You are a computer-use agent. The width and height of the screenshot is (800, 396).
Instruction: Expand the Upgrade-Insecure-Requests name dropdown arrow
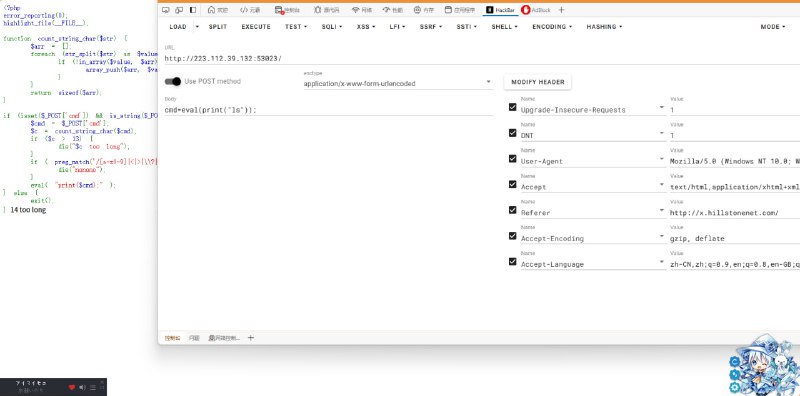[662, 108]
